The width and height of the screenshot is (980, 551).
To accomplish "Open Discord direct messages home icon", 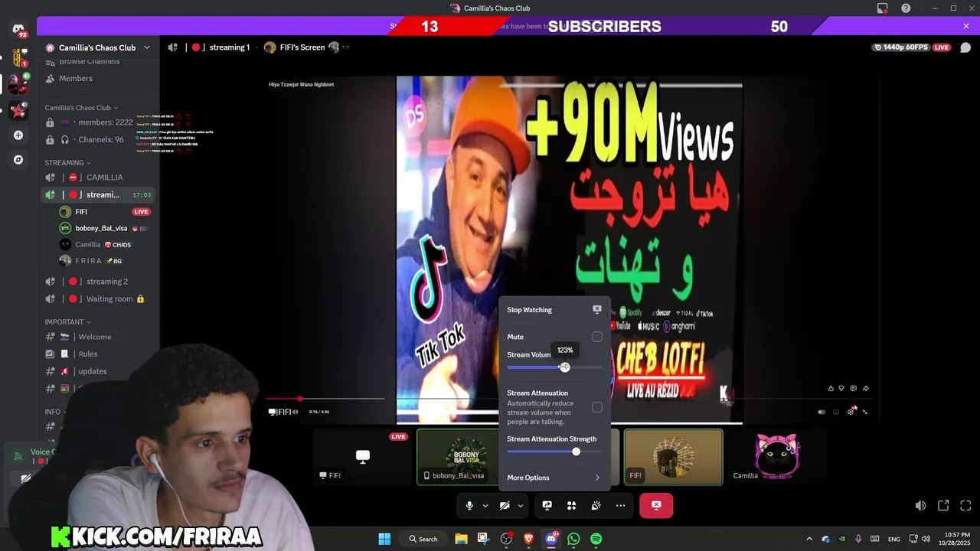I will [x=18, y=30].
